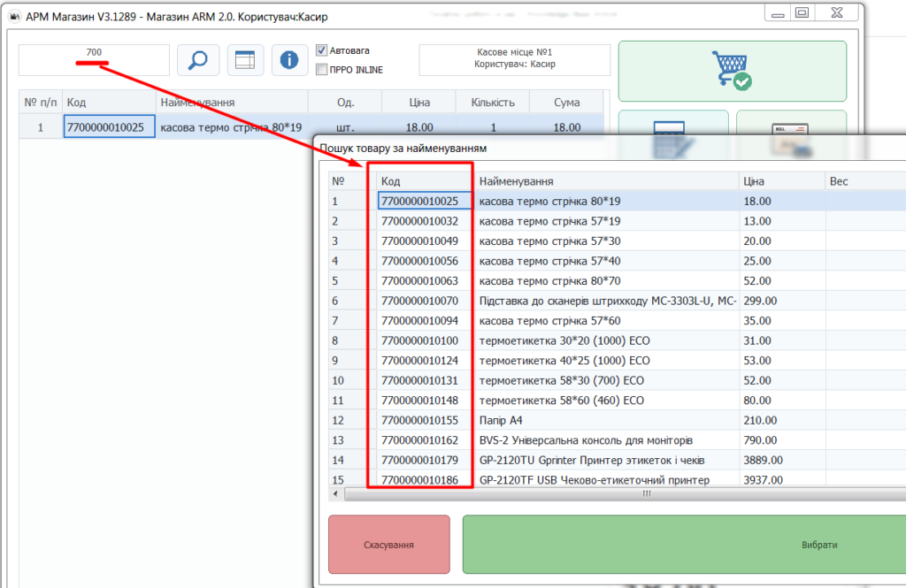Select row касова термо стрічка 57*19
The height and width of the screenshot is (588, 906).
click(x=617, y=221)
